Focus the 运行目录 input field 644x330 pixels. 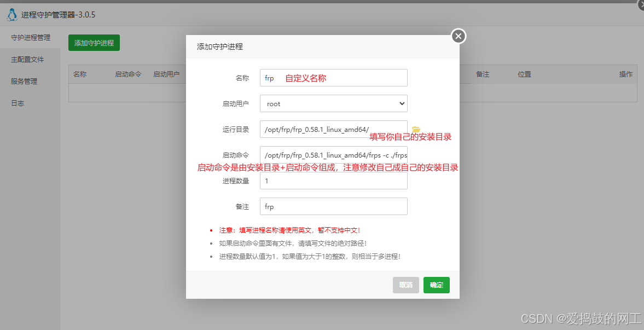pyautogui.click(x=334, y=129)
